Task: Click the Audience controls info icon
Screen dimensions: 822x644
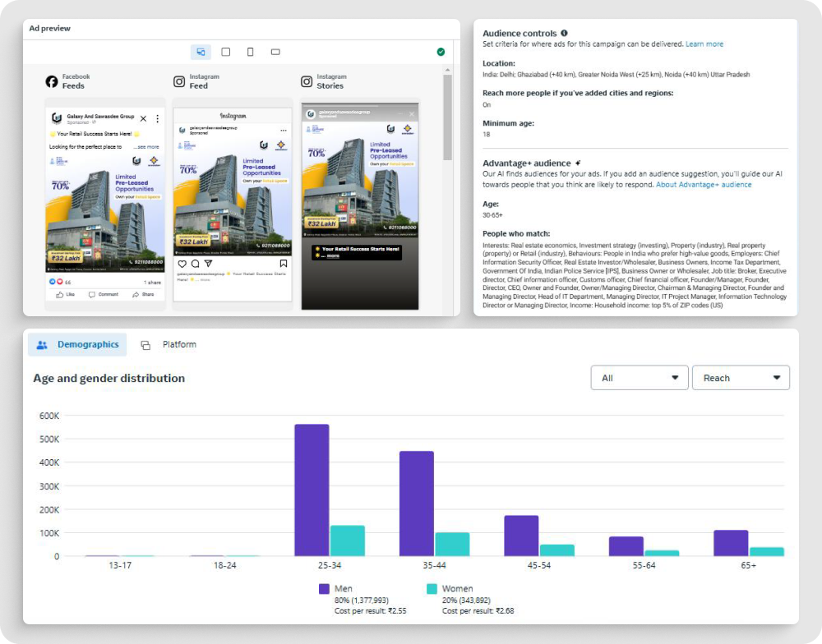Action: [564, 33]
